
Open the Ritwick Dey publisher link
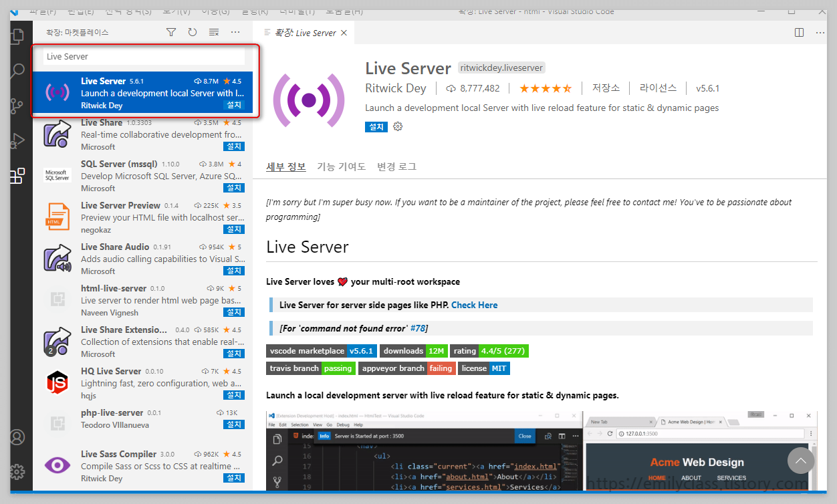coord(396,88)
